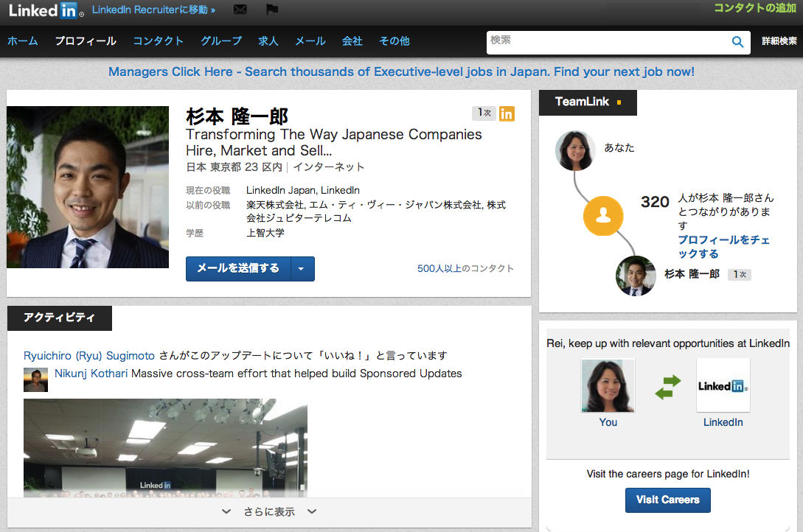This screenshot has width=803, height=532.
Task: Expand さらに表示 to show more activity
Action: click(x=268, y=511)
